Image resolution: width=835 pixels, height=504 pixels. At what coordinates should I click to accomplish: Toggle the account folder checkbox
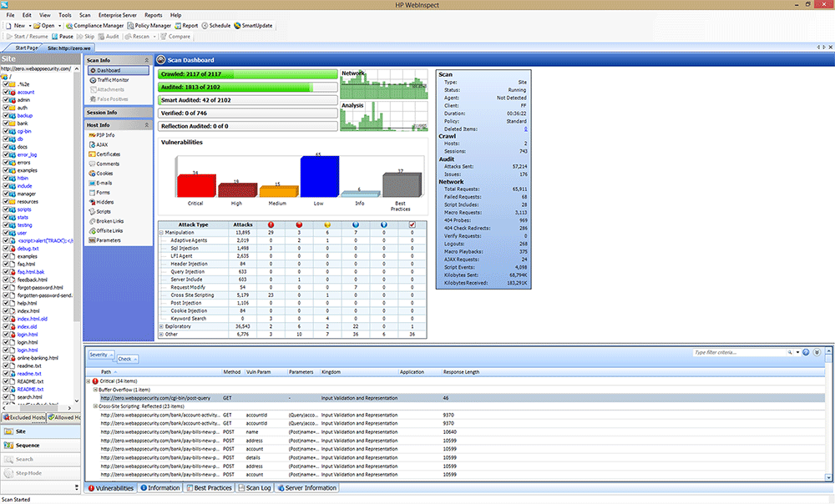[x=6, y=92]
